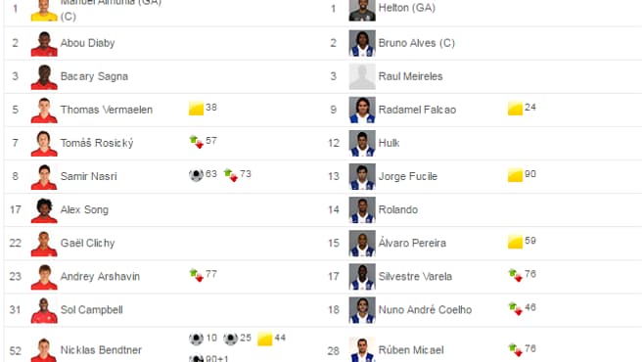Click Thomas Vermaelen's yellow card icon

[x=196, y=109]
